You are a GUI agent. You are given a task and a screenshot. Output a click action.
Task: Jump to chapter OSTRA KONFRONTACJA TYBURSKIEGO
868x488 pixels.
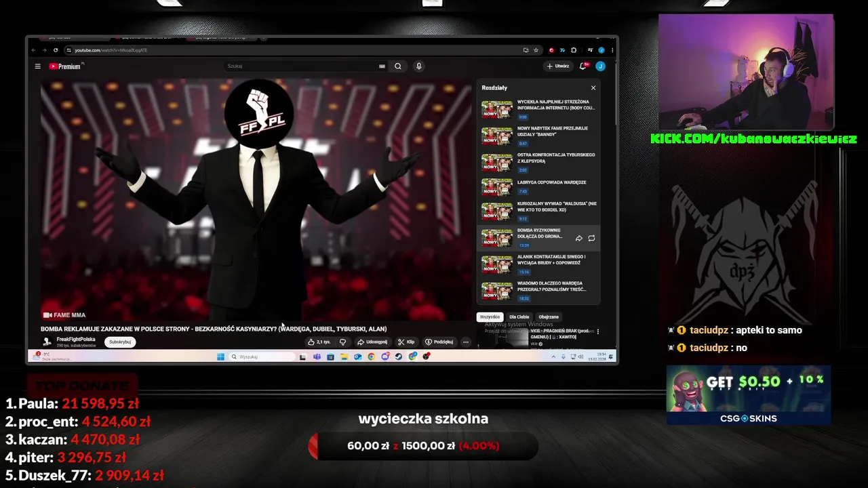538,162
